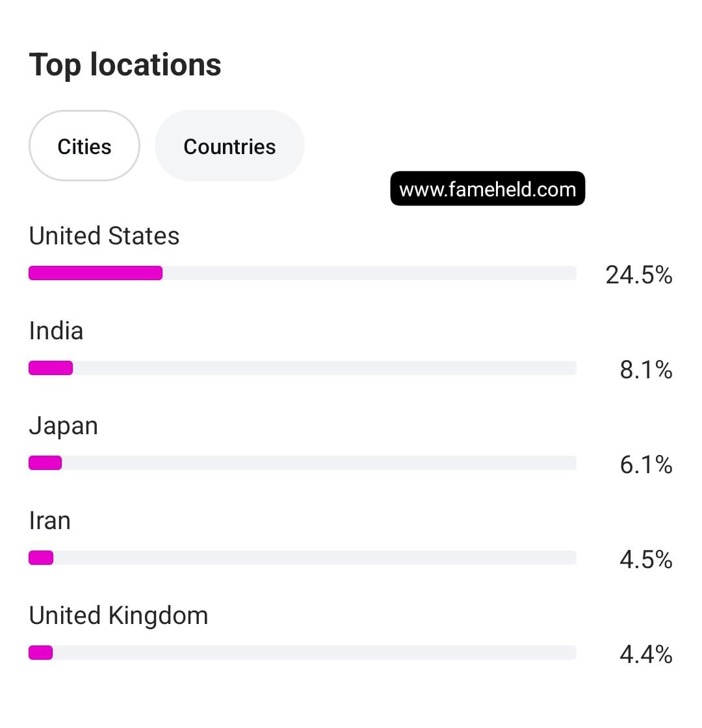The image size is (702, 728).
Task: Click the Iran percentage bar
Action: coord(302,558)
